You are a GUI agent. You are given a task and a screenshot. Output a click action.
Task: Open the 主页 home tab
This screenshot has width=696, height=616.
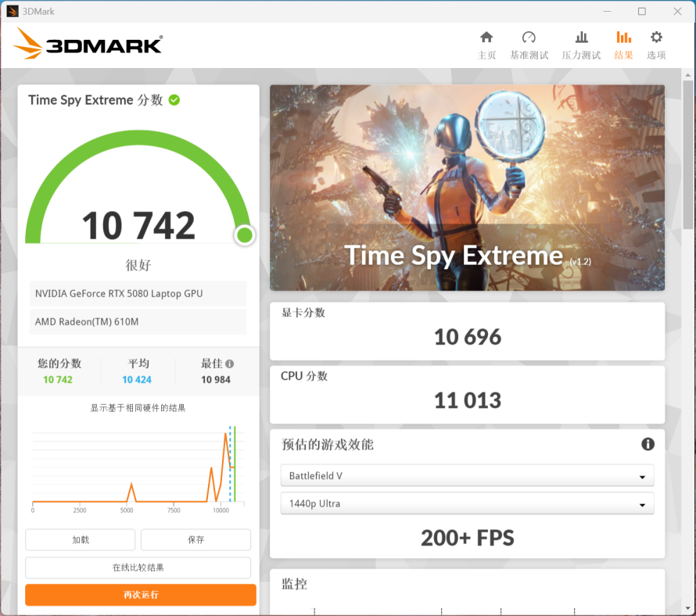coord(486,45)
